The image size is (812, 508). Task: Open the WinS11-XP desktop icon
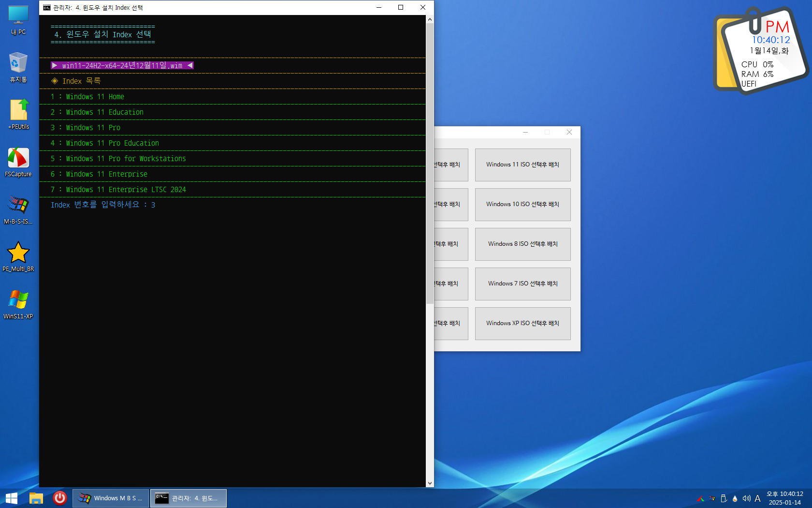(18, 304)
